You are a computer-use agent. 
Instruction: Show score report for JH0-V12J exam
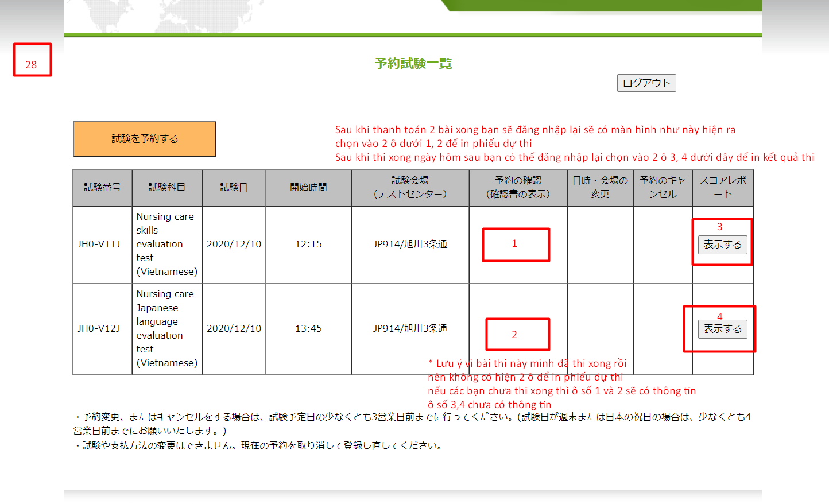722,329
